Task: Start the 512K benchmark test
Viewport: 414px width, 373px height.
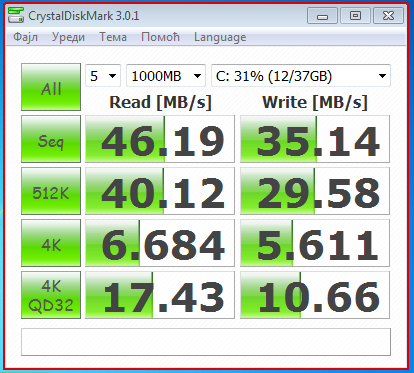Action: tap(51, 191)
